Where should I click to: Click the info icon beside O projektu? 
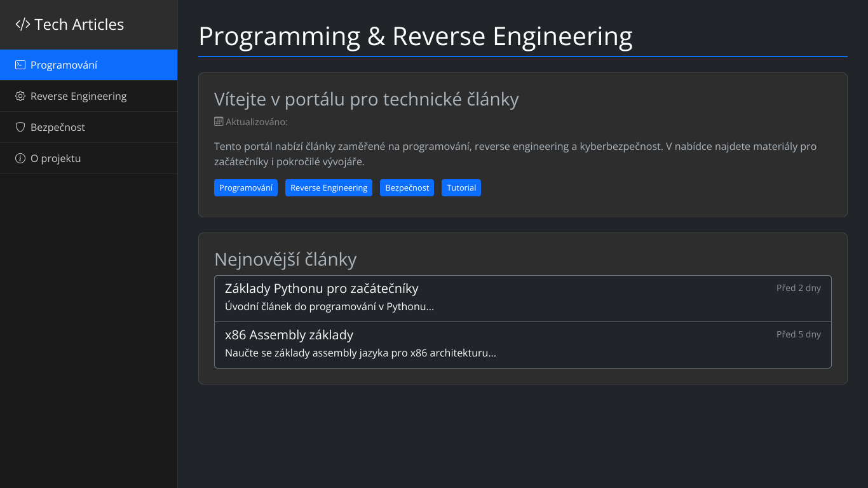coord(20,158)
